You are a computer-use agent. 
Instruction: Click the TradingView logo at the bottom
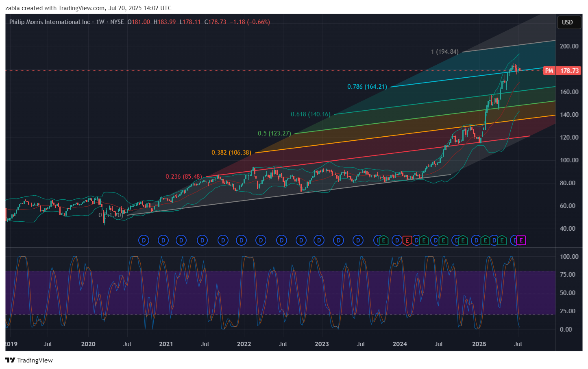(29, 360)
